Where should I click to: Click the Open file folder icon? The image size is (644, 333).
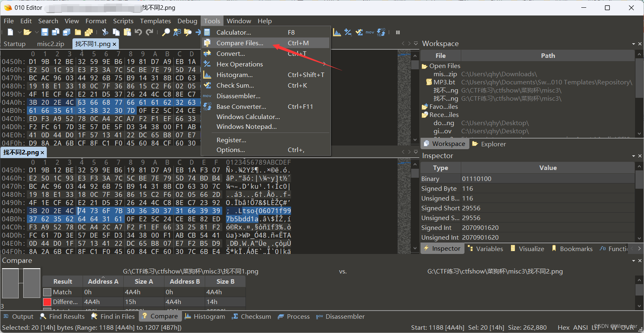27,32
